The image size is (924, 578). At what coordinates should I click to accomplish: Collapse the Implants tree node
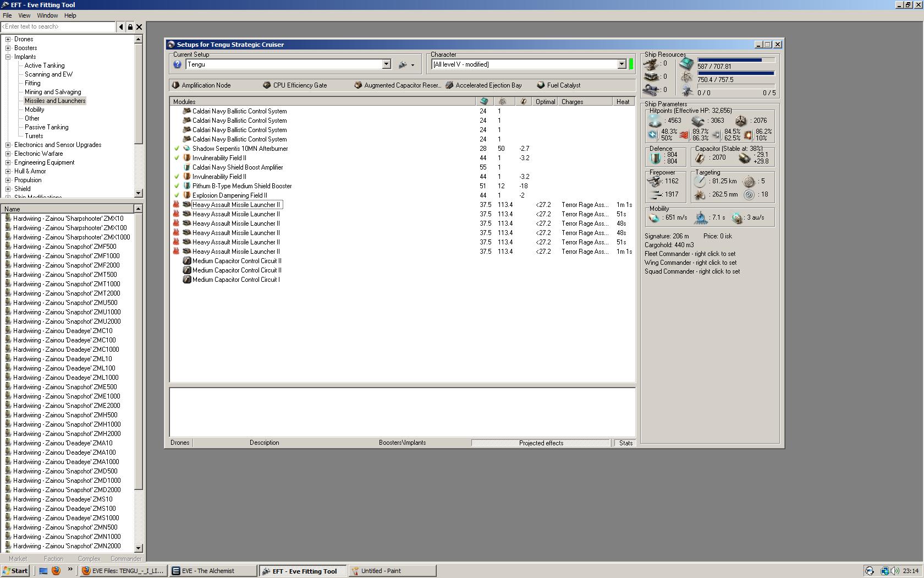click(x=8, y=57)
